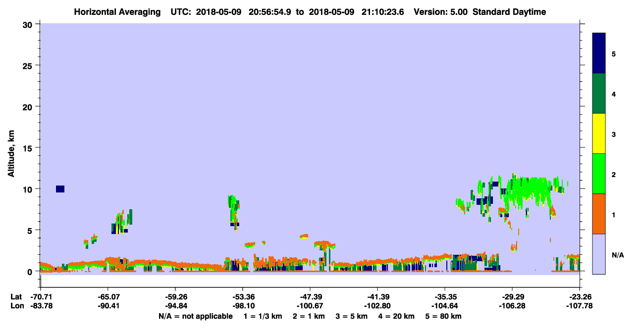
Task: Click latitude value -41.39
Action: pyautogui.click(x=377, y=297)
